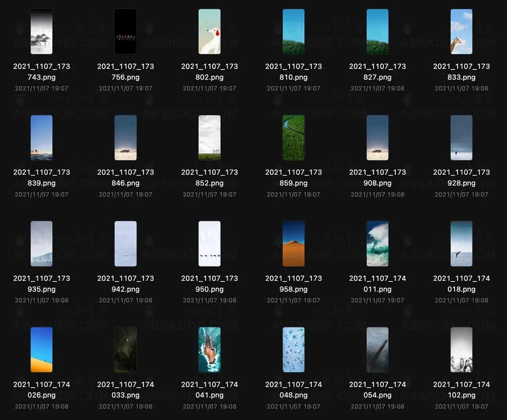Select the camel caravan on white thumbnail
This screenshot has height=420, width=507.
209,244
